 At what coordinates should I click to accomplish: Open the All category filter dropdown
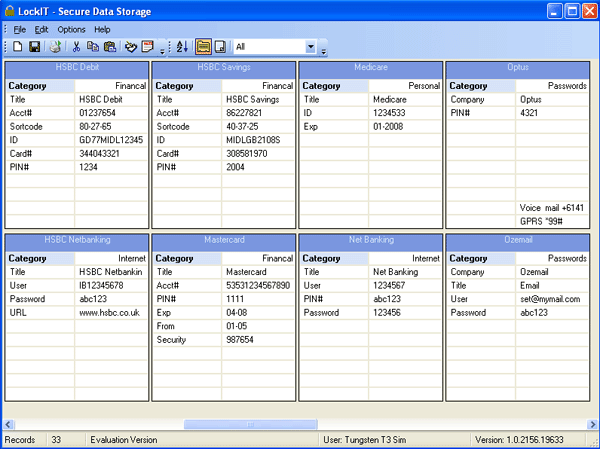point(311,47)
